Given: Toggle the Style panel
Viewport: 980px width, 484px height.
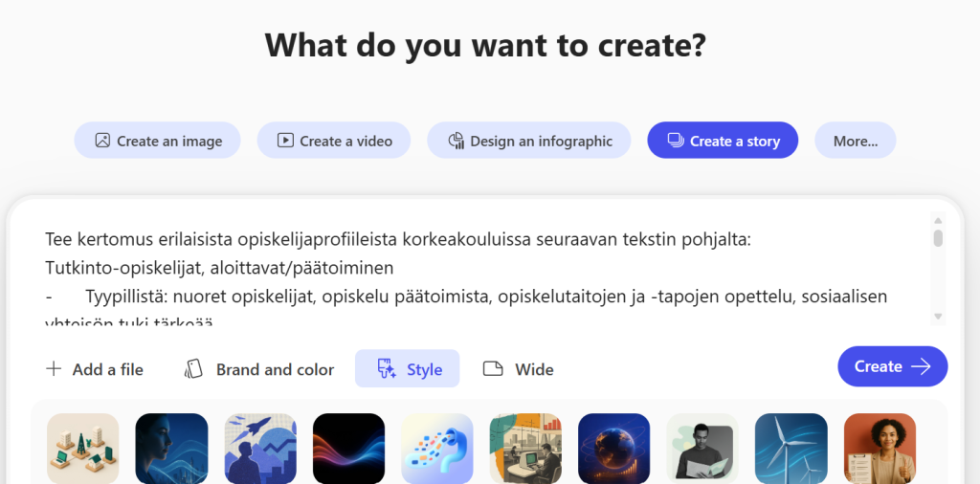Looking at the screenshot, I should 408,369.
